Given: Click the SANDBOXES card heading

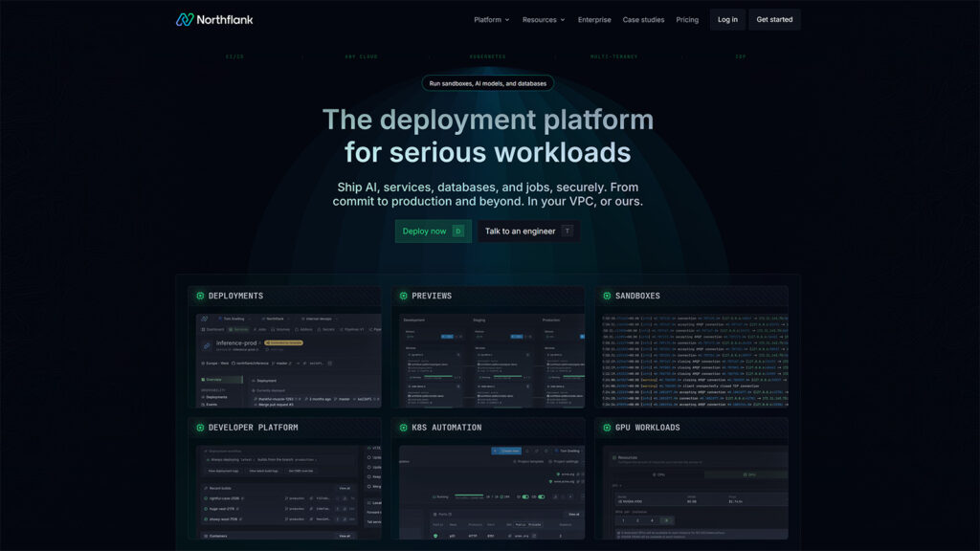Looking at the screenshot, I should [x=637, y=296].
